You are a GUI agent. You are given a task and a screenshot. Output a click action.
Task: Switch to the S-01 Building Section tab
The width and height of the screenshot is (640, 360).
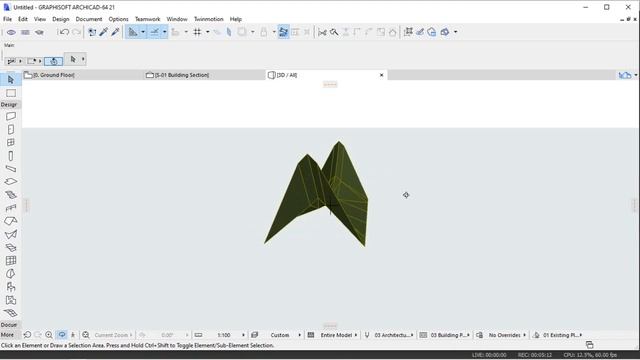[204, 75]
